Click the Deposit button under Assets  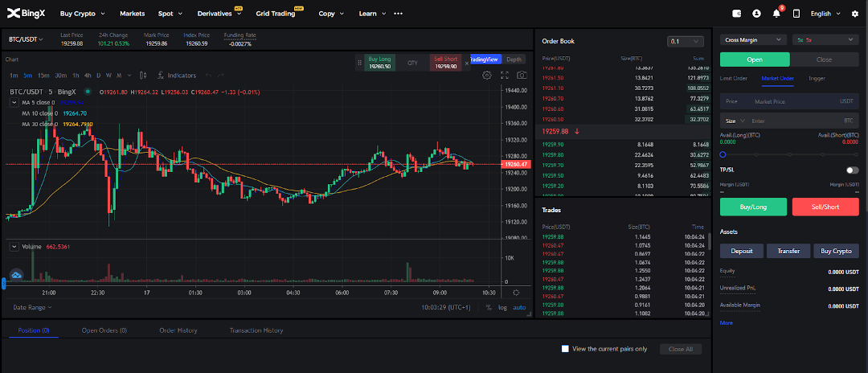pyautogui.click(x=741, y=251)
